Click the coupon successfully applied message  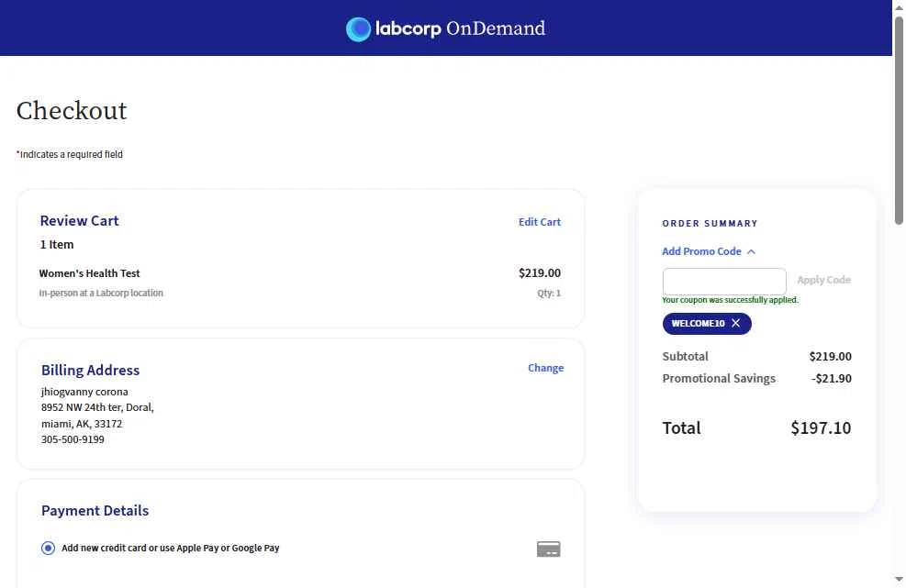[x=731, y=300]
